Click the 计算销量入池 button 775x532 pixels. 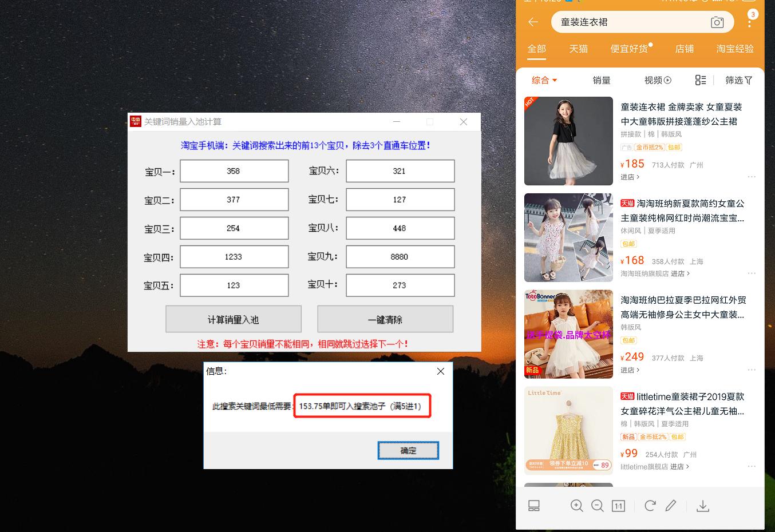click(x=234, y=319)
